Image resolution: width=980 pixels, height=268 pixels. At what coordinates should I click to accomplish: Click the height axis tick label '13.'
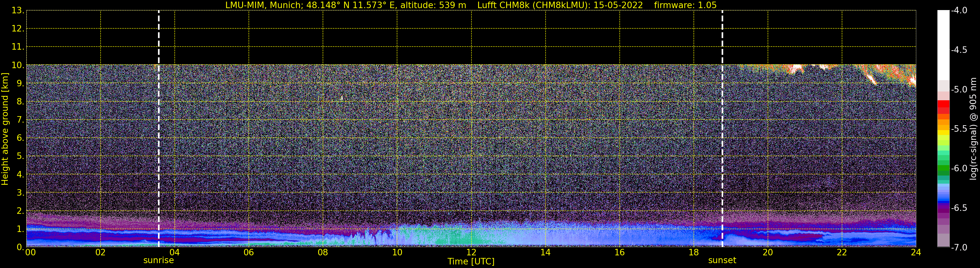[x=18, y=10]
